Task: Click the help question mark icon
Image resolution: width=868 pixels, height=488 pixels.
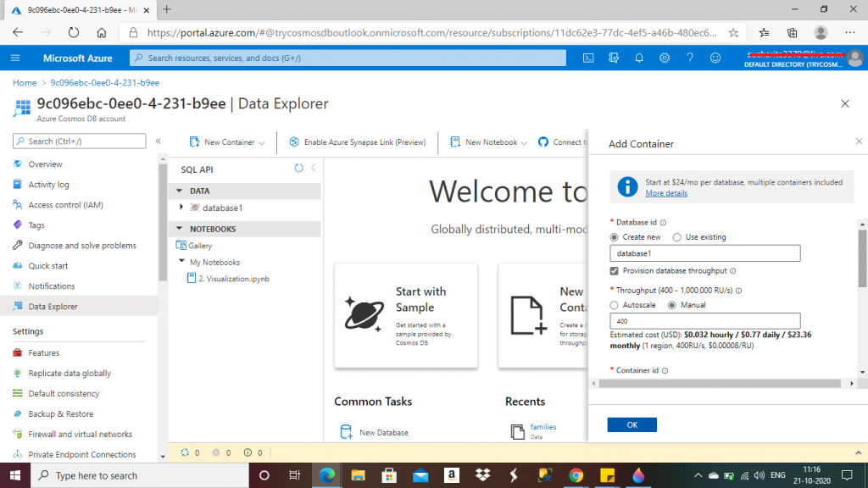Action: pos(690,58)
